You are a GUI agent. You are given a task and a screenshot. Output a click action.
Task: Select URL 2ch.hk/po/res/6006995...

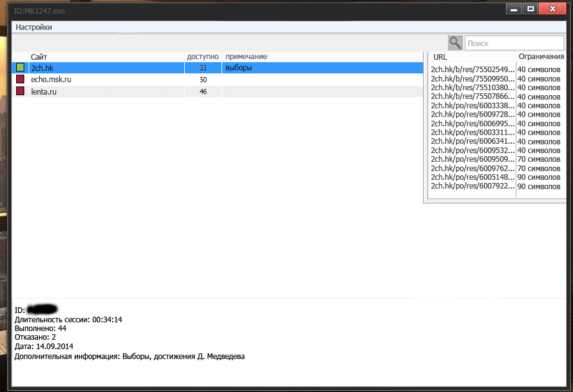pos(472,123)
